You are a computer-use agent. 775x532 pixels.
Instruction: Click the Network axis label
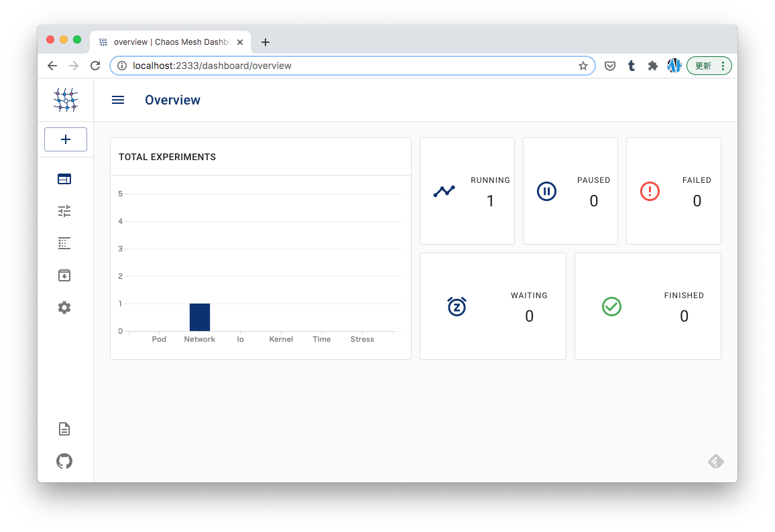click(200, 339)
